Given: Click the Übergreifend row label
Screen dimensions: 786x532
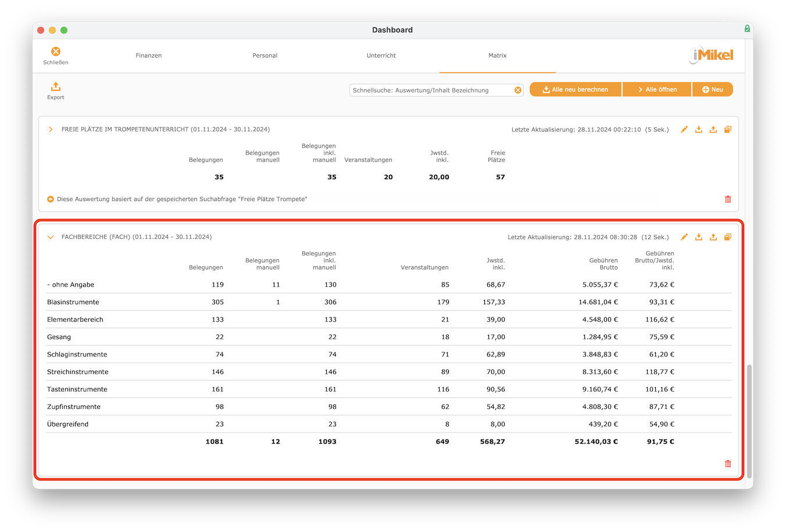Looking at the screenshot, I should (x=67, y=424).
